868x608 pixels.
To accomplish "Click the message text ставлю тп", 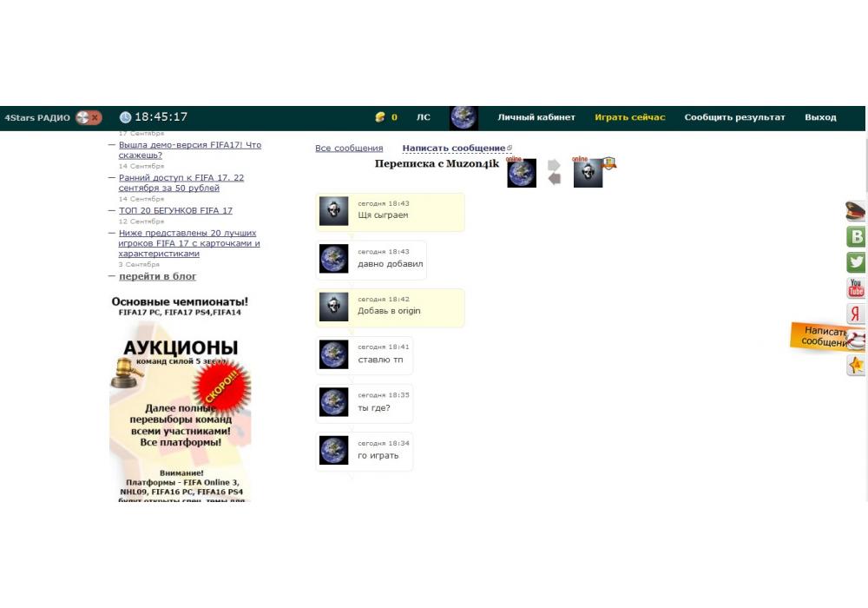I will [x=380, y=360].
